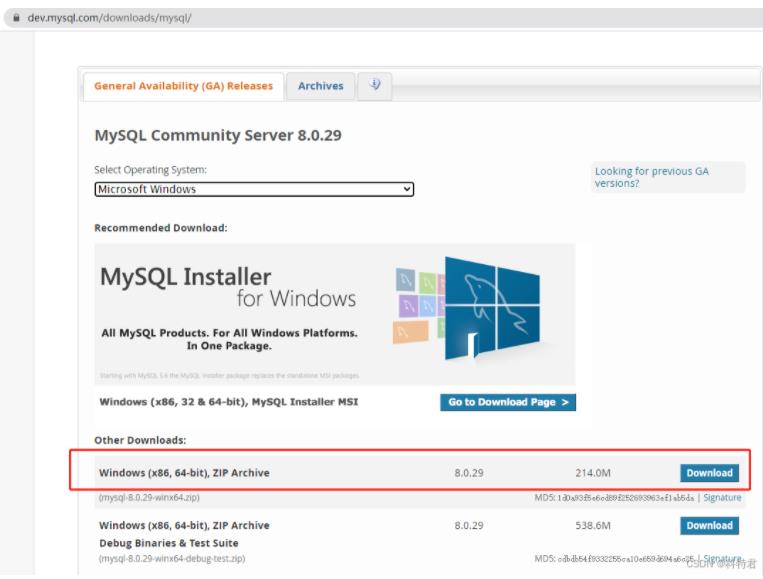Click the 214.0M size value
The width and height of the screenshot is (763, 579).
click(593, 473)
